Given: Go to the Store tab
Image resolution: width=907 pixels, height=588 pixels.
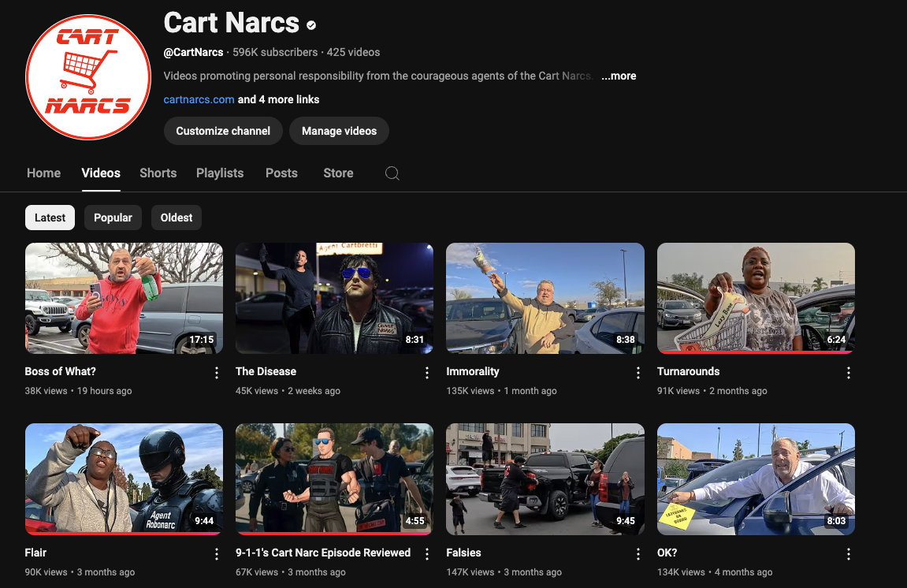Looking at the screenshot, I should [338, 173].
